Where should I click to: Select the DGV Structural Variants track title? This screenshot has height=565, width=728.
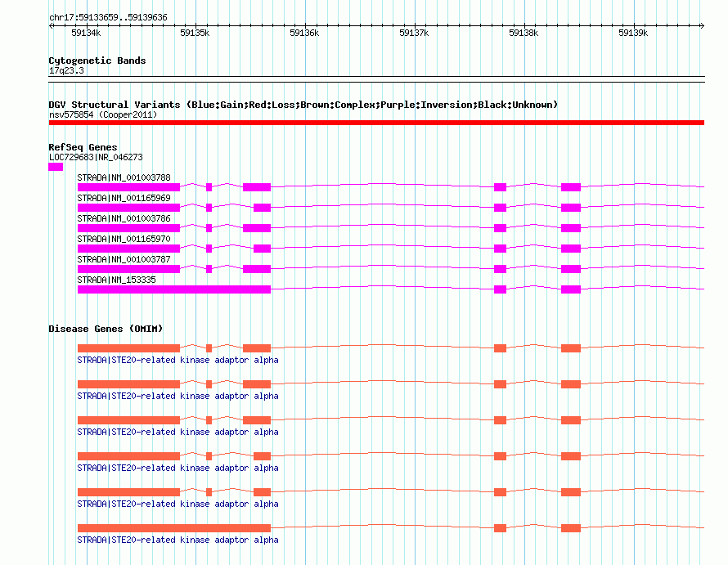point(303,105)
